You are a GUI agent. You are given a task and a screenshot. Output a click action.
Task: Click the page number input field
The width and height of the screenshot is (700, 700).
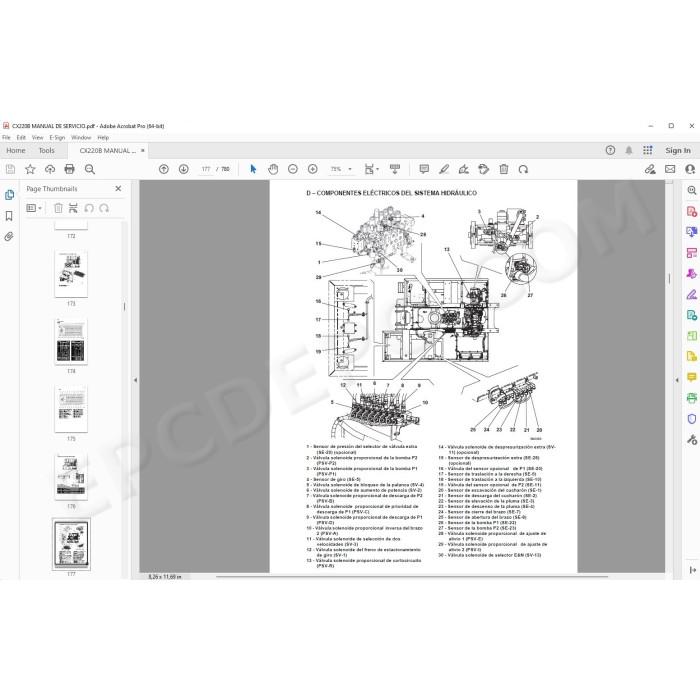(206, 169)
